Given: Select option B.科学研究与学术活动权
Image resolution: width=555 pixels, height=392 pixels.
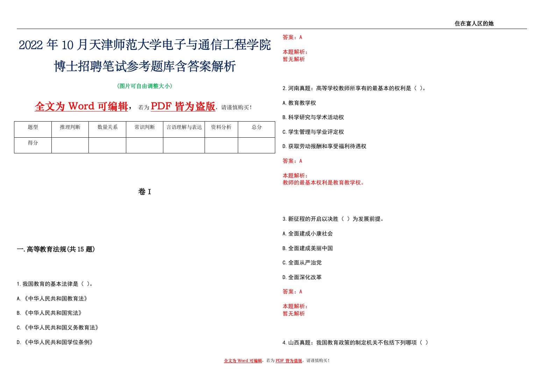Looking at the screenshot, I should point(313,117).
